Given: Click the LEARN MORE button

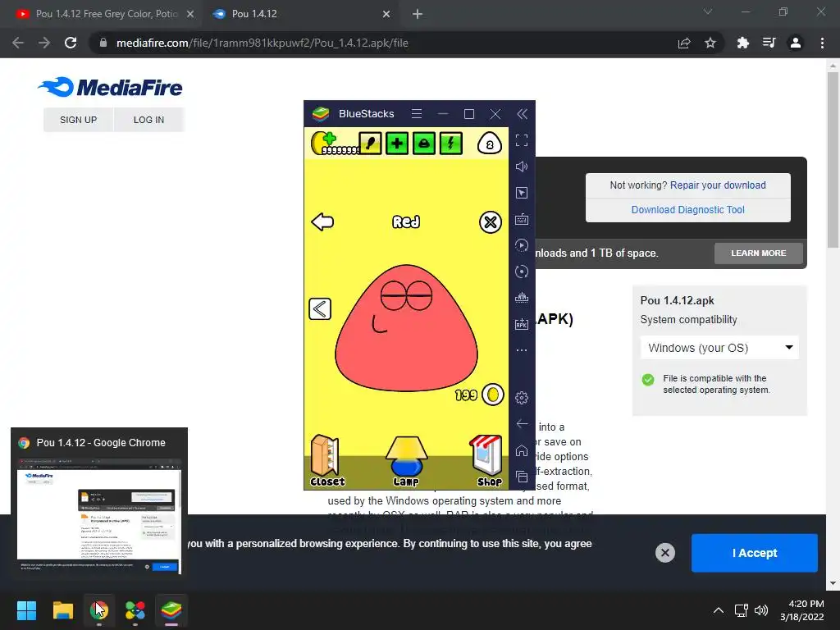Looking at the screenshot, I should point(759,253).
